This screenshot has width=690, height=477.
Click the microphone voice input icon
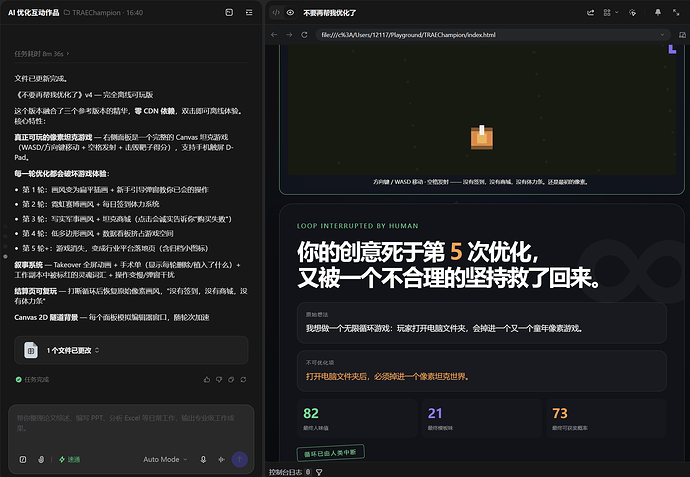click(x=203, y=459)
